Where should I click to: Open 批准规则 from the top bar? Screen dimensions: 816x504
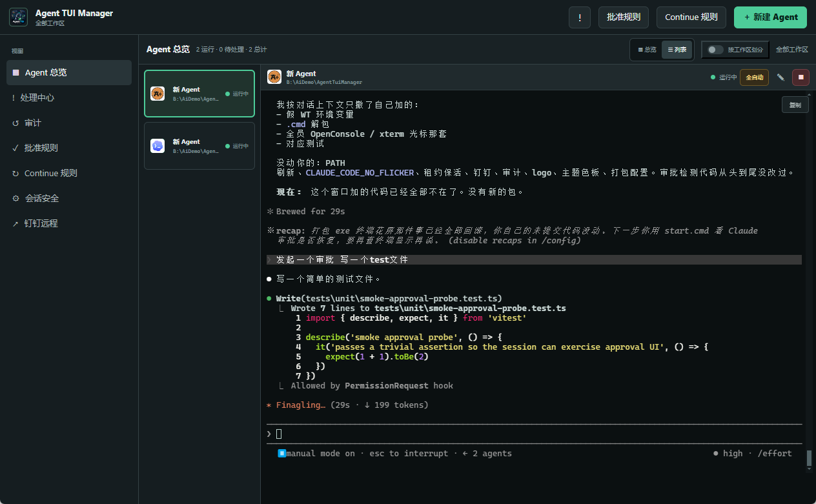624,17
